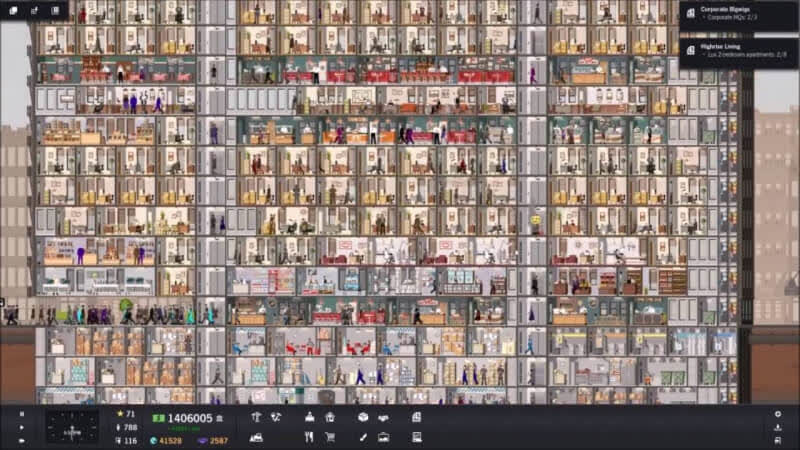Image resolution: width=800 pixels, height=450 pixels.
Task: Show the population count 788
Action: click(127, 428)
